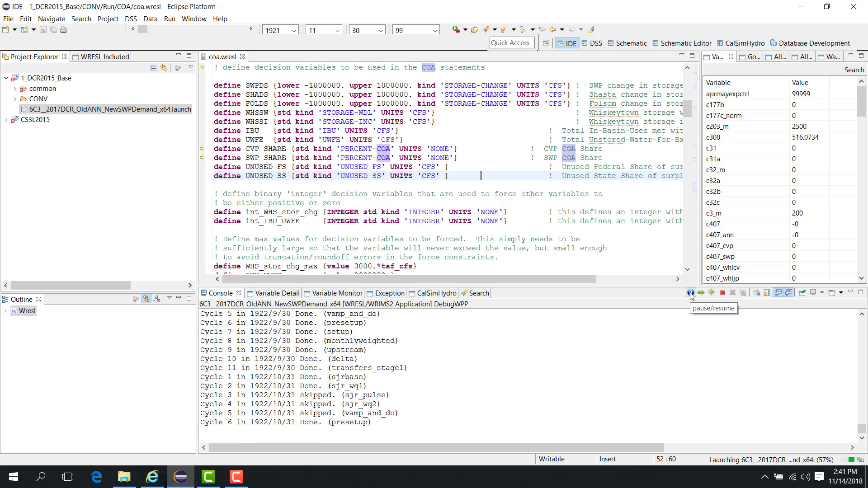868x488 pixels.
Task: Switch to the WRESL Included tab
Action: [x=101, y=56]
